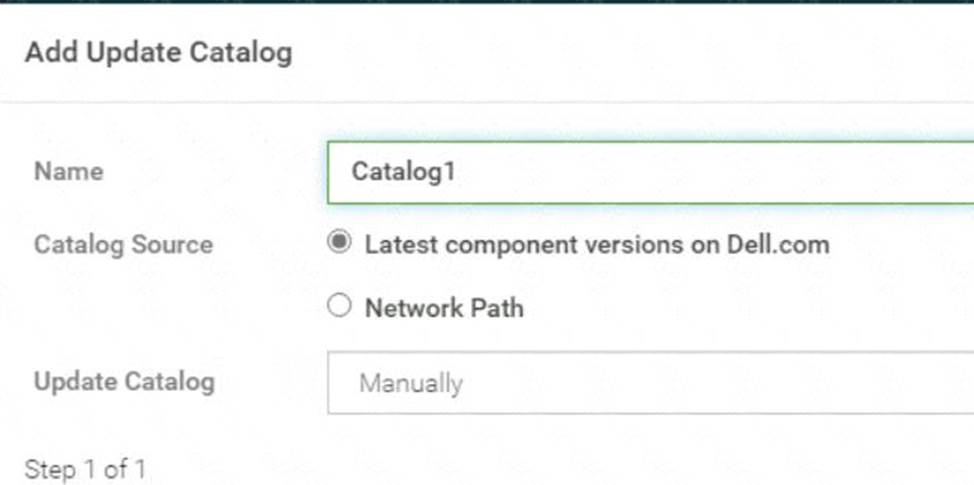Click the blank right side of the Manually dropdown

800,383
